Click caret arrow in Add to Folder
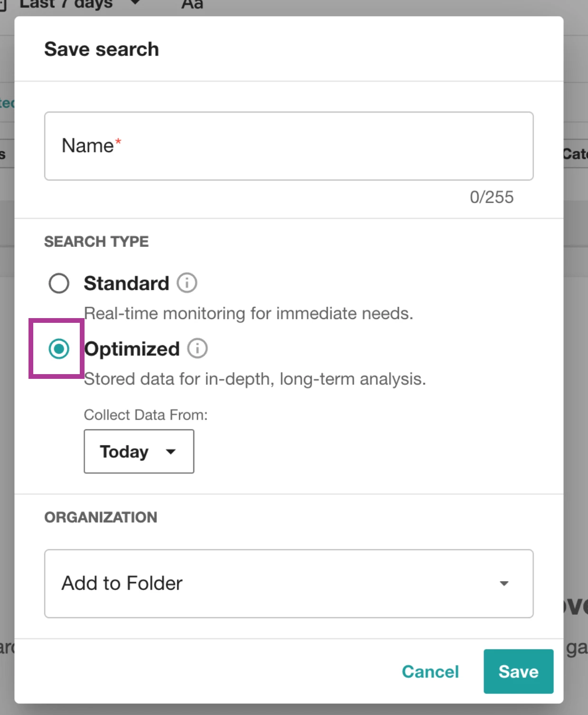 pos(504,583)
